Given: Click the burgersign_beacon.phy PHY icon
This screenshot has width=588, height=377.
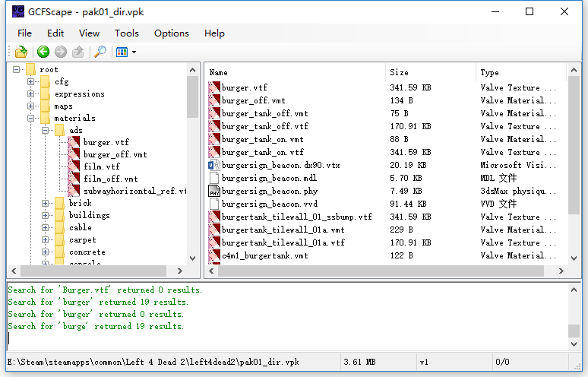Looking at the screenshot, I should (214, 191).
